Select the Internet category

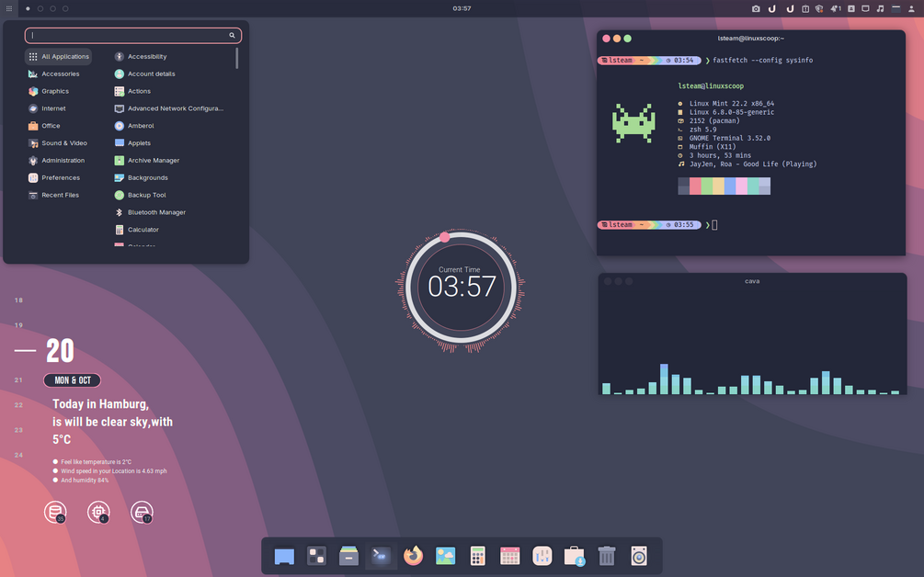point(47,108)
